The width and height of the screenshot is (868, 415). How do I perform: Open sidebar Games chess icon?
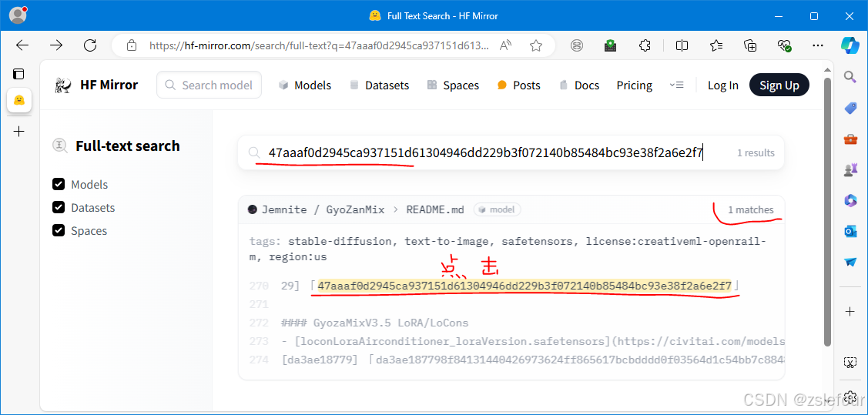click(850, 170)
